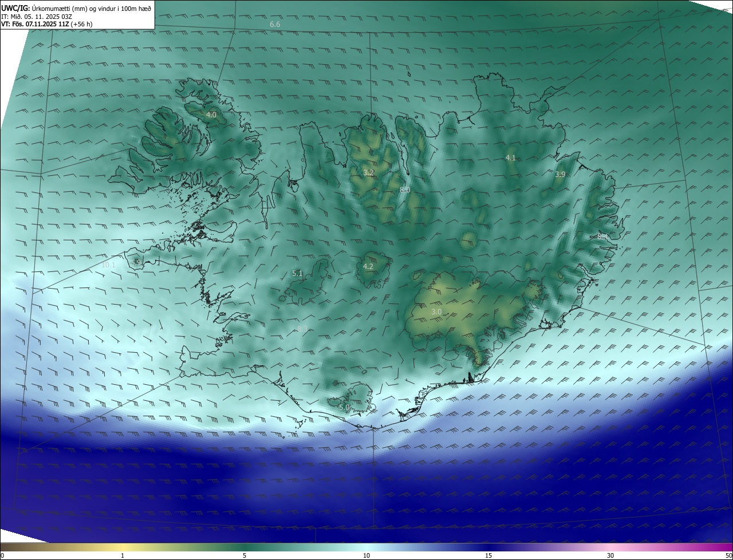Pick the 4.1 value in northeast Iceland
The width and height of the screenshot is (733, 560).
510,157
